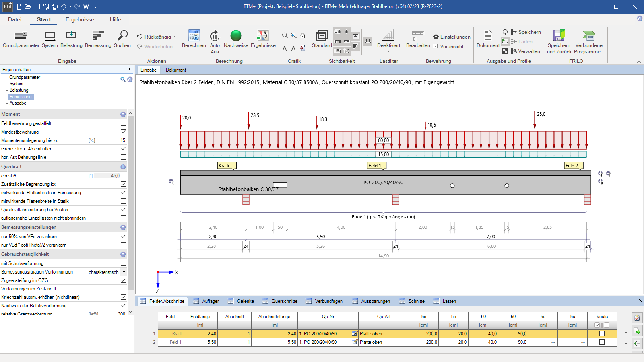Enable mit Schubverformung checkbox

click(x=123, y=263)
